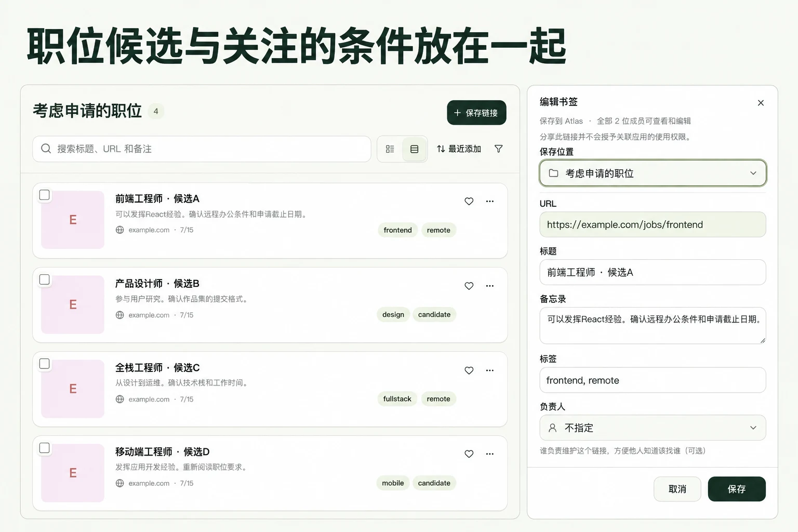Image resolution: width=798 pixels, height=532 pixels.
Task: Expand the 保存位置 folder dropdown
Action: [653, 173]
